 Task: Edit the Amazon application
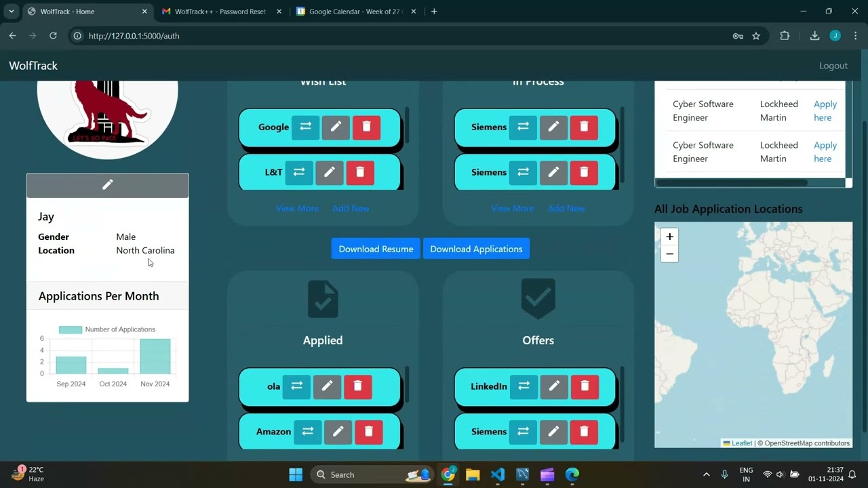point(338,432)
